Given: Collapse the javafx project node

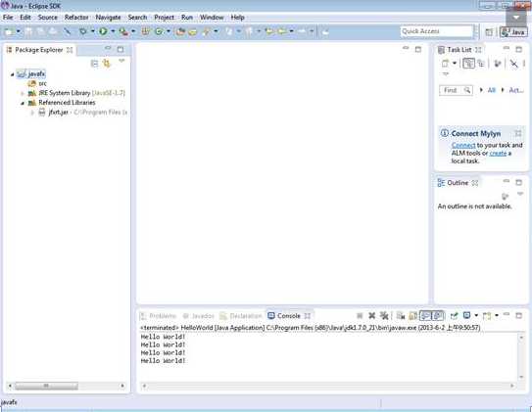Looking at the screenshot, I should [x=12, y=74].
